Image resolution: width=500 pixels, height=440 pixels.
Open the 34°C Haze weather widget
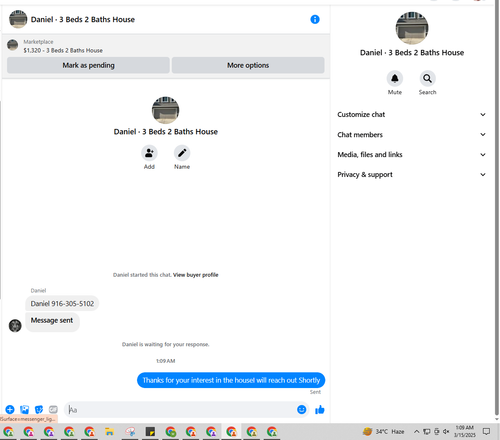pyautogui.click(x=383, y=432)
